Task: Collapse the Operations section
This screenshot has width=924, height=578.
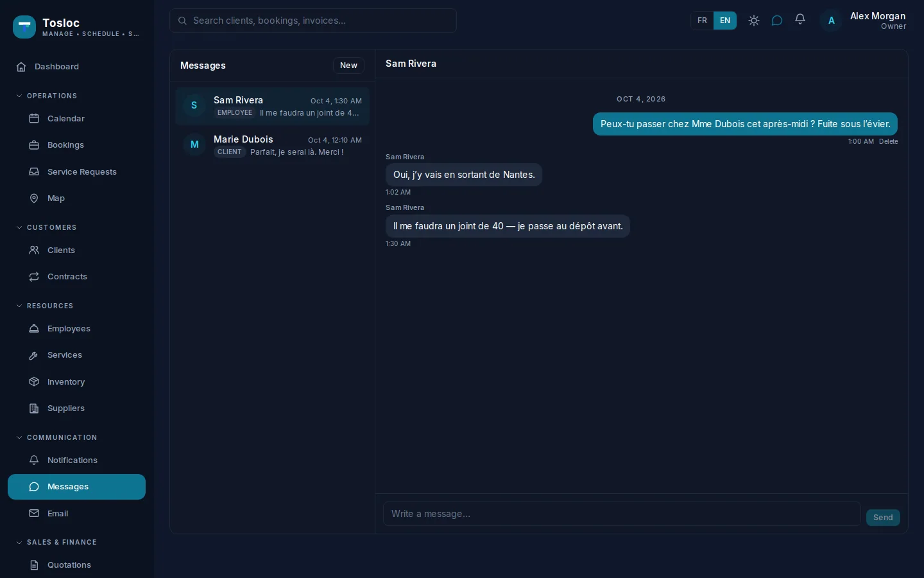Action: tap(46, 96)
